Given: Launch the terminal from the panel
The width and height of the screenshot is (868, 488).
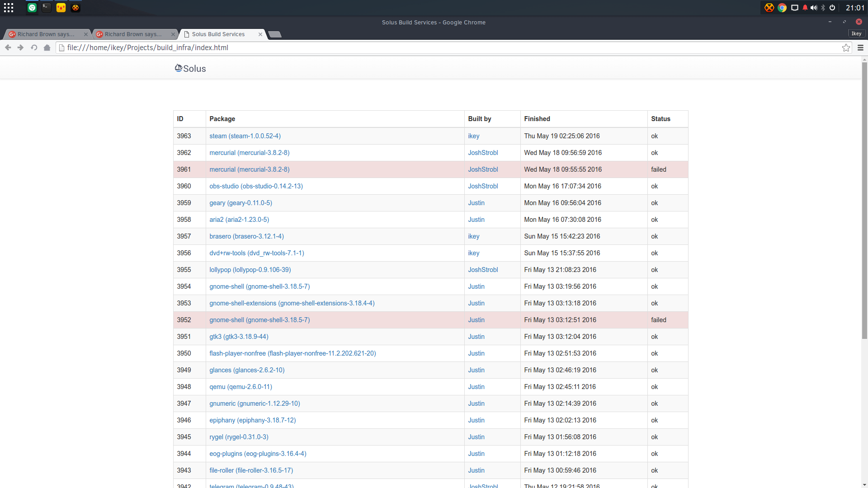Looking at the screenshot, I should 47,8.
